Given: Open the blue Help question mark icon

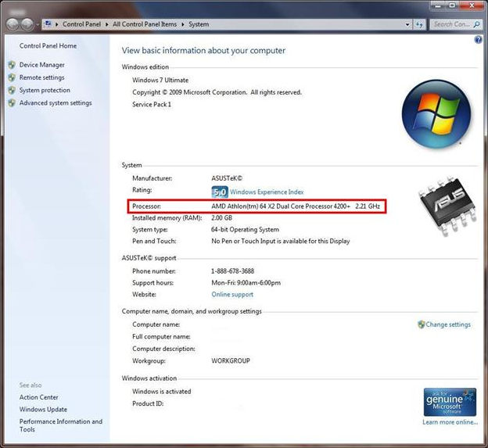Looking at the screenshot, I should point(478,40).
